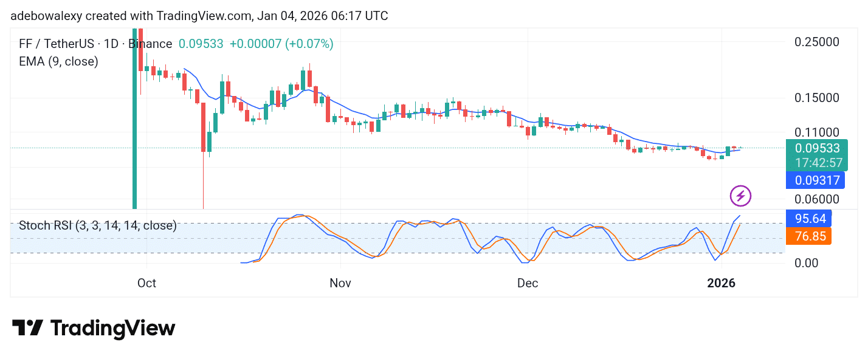Click the 2026 label on time axis
This screenshot has width=868, height=359.
(x=721, y=283)
